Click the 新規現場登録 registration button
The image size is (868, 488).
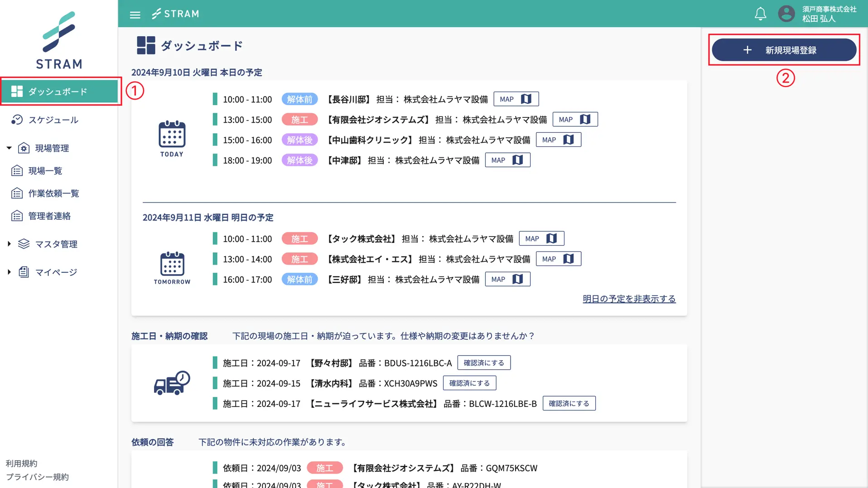pos(785,50)
